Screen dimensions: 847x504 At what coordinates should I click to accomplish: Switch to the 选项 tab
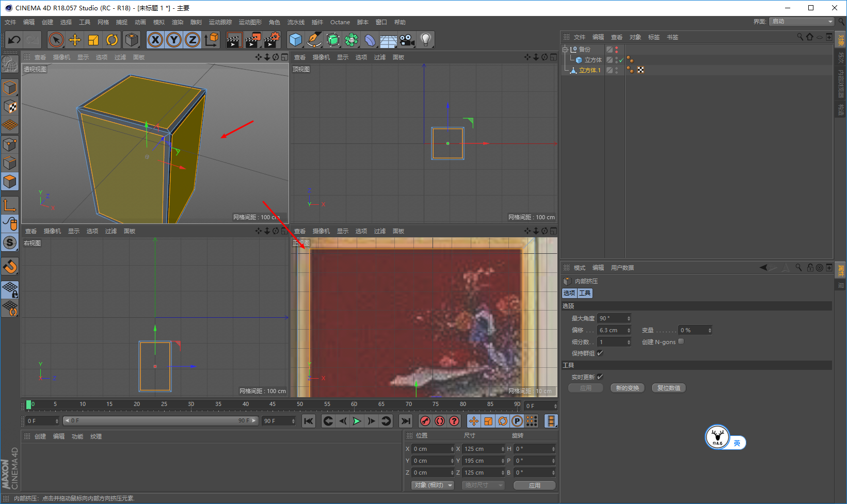(569, 293)
